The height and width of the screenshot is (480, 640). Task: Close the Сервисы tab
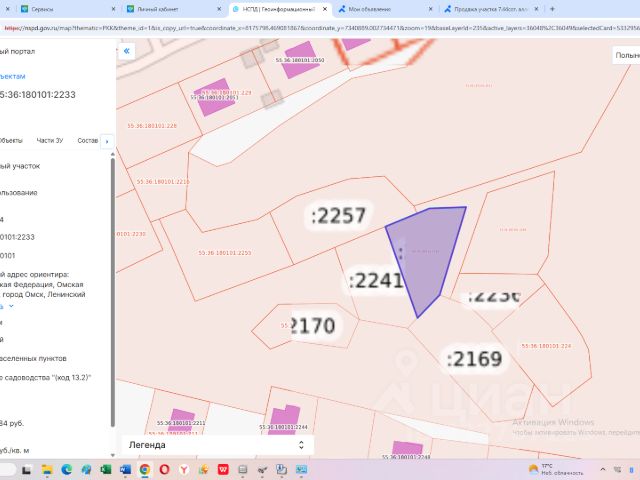tap(113, 9)
